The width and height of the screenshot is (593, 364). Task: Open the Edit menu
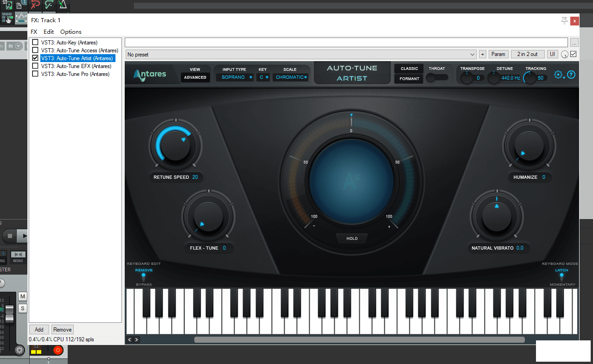[x=49, y=32]
